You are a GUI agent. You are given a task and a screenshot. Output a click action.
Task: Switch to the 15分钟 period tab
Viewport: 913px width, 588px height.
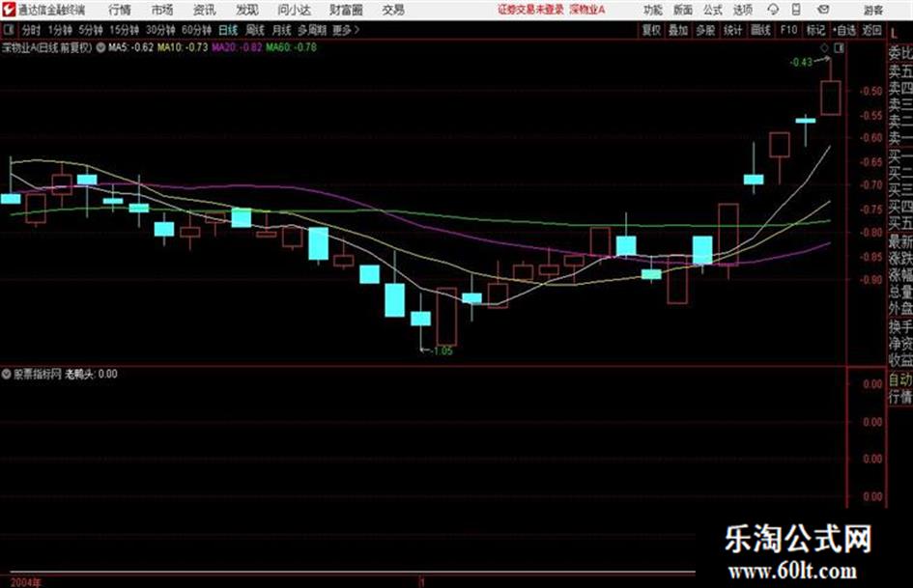(x=124, y=30)
